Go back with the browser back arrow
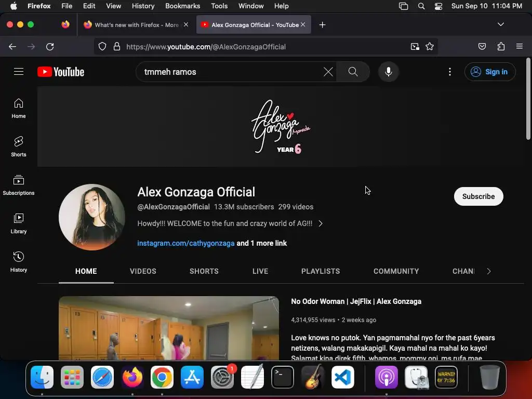This screenshot has width=532, height=399. [12, 46]
